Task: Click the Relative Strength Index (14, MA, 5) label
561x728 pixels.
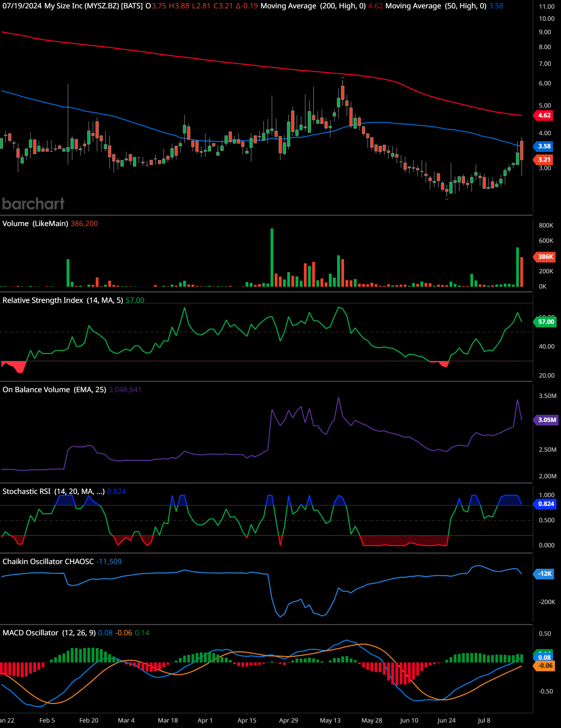Action: click(x=63, y=300)
